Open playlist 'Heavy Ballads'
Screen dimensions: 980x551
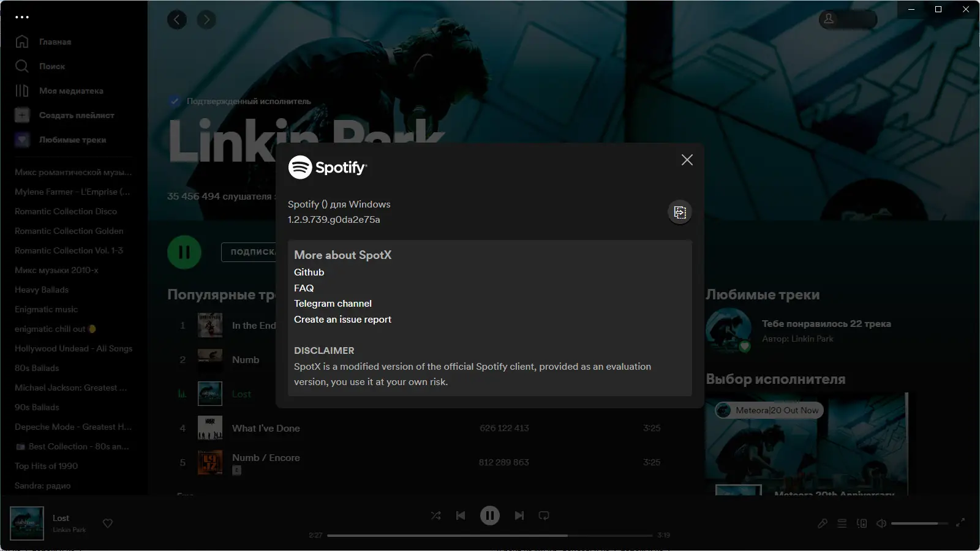42,290
